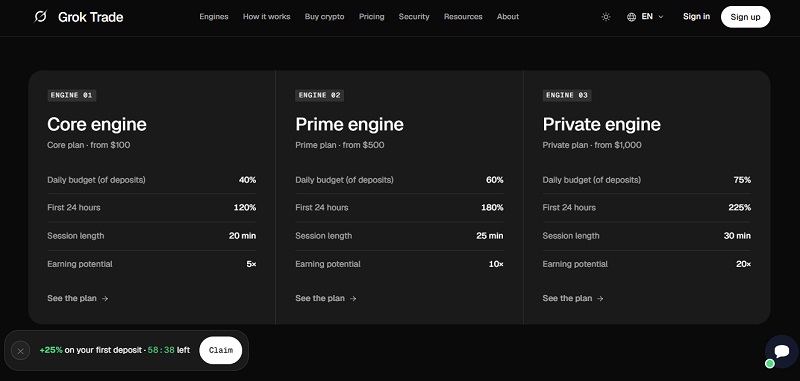Open the Pricing menu item
This screenshot has width=800, height=381.
(x=371, y=17)
